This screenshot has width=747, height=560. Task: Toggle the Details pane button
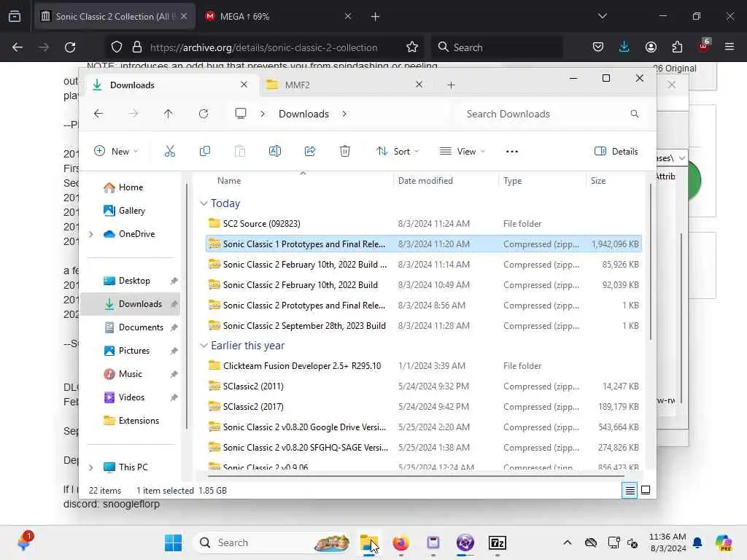pyautogui.click(x=616, y=152)
